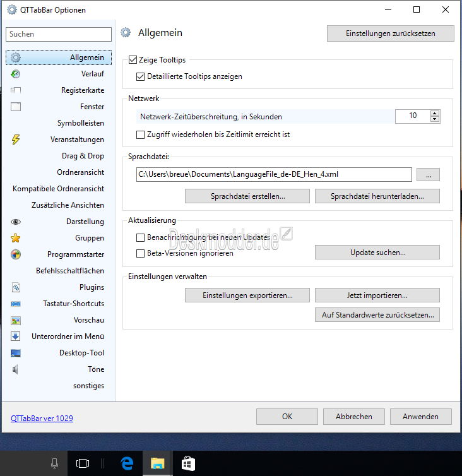The width and height of the screenshot is (462, 476).
Task: Increase network timeout with up arrow
Action: (x=434, y=114)
